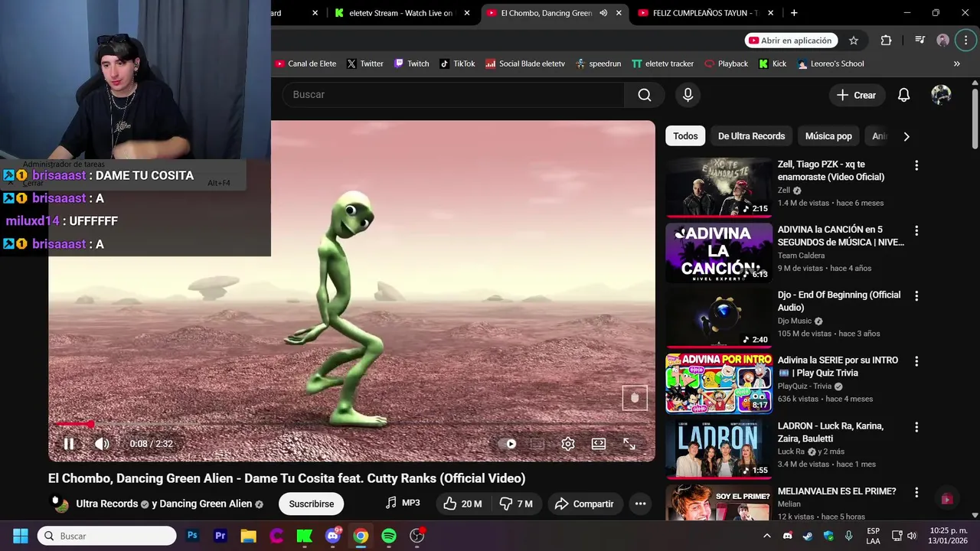The height and width of the screenshot is (551, 980).
Task: Toggle subtitles button in player
Action: coord(537,444)
